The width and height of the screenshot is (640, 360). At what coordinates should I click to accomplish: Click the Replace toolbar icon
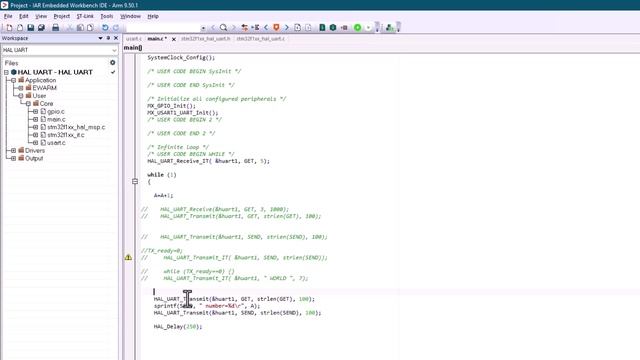pyautogui.click(x=244, y=28)
